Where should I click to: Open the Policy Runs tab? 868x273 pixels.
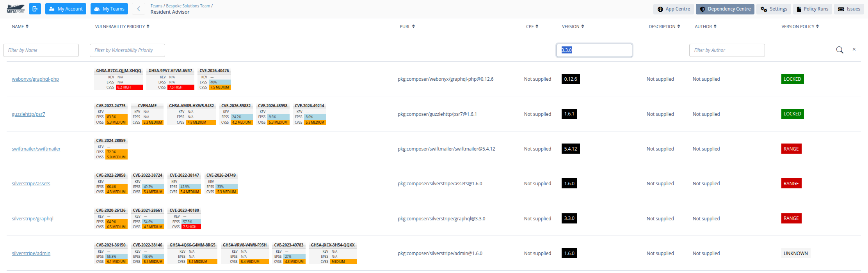[x=812, y=9]
